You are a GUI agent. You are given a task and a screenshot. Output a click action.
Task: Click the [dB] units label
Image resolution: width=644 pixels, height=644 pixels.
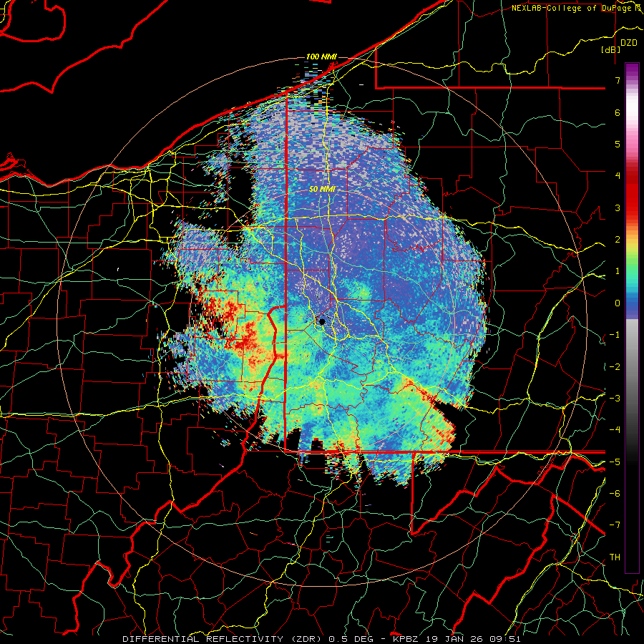pos(610,49)
